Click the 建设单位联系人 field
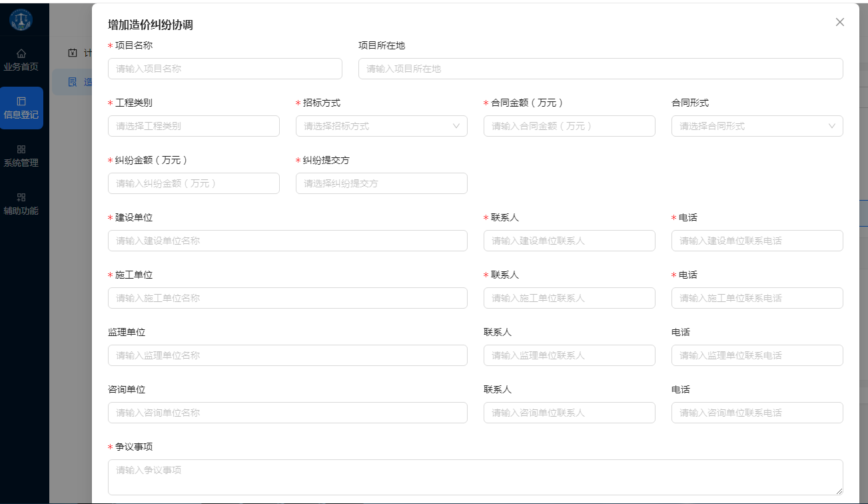The image size is (868, 504). (570, 241)
